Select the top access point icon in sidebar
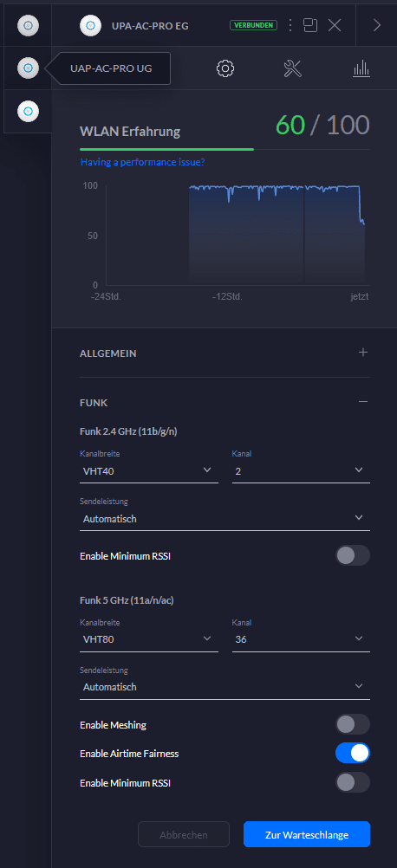Viewport: 397px width, 868px height. coord(28,25)
